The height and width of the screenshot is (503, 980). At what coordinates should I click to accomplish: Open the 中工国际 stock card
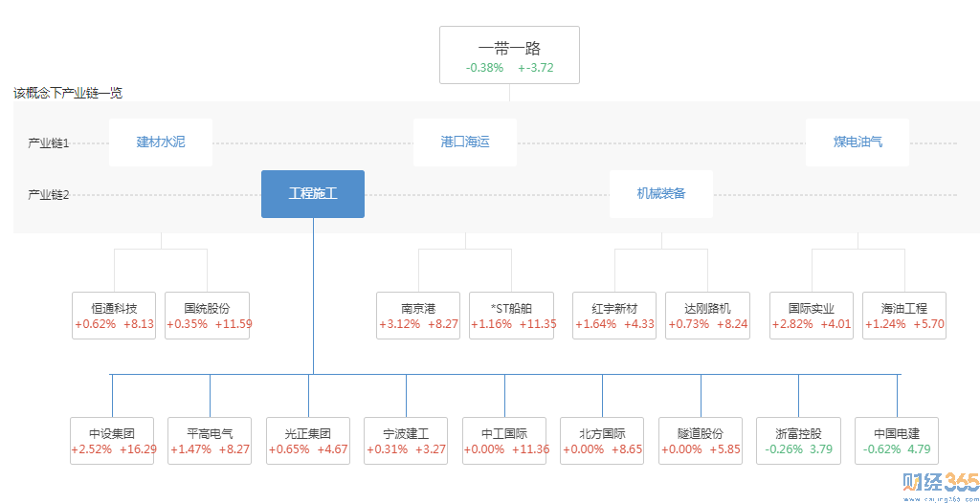504,441
